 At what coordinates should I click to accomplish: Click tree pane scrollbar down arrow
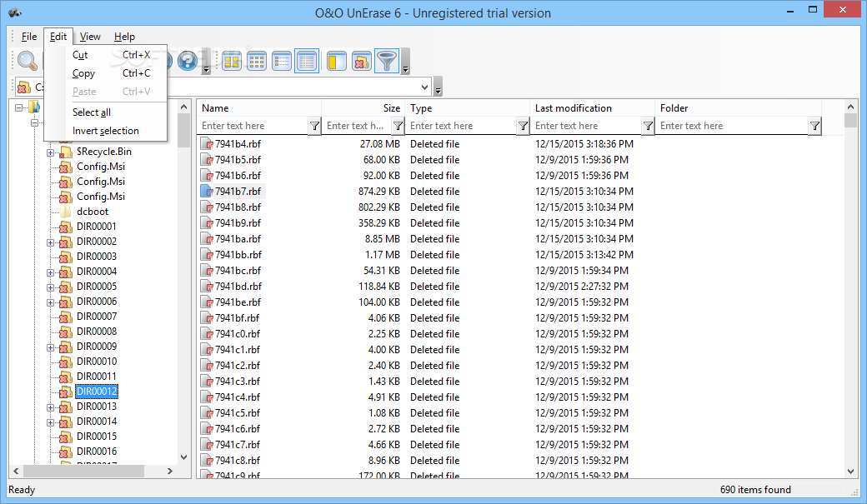pyautogui.click(x=183, y=457)
